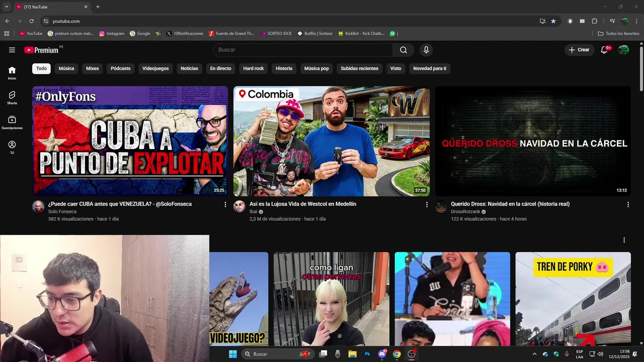Open the account avatar menu
This screenshot has width=644, height=362.
pos(624,50)
